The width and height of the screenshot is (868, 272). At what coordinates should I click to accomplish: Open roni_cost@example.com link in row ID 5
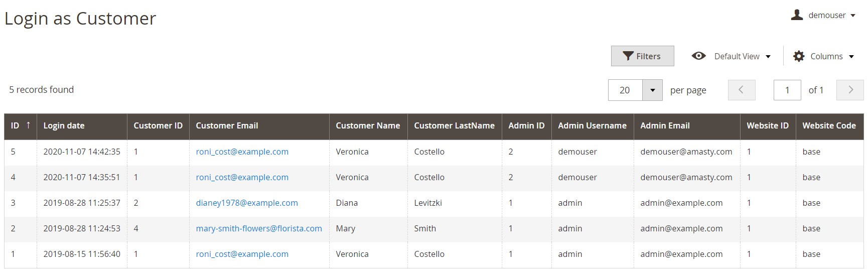[242, 152]
